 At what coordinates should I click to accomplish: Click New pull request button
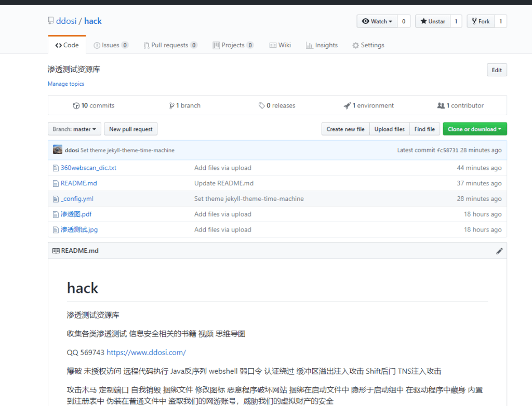(x=130, y=129)
